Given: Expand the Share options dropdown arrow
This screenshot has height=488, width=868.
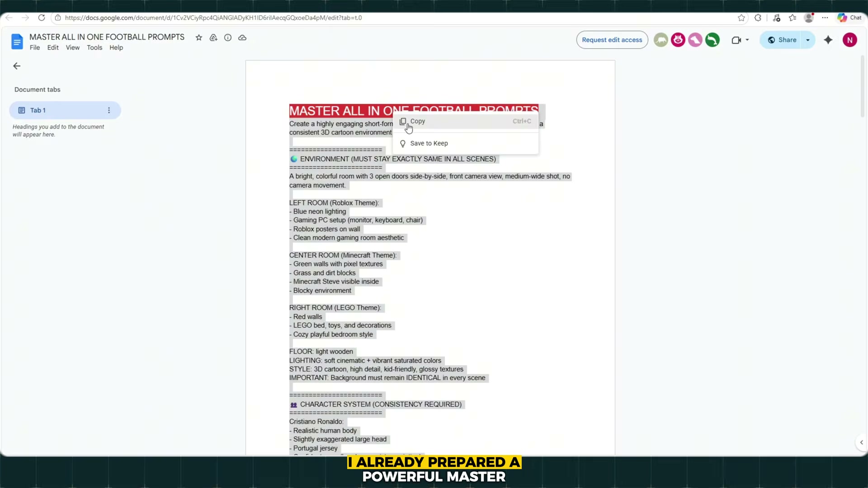Looking at the screenshot, I should click(x=808, y=40).
